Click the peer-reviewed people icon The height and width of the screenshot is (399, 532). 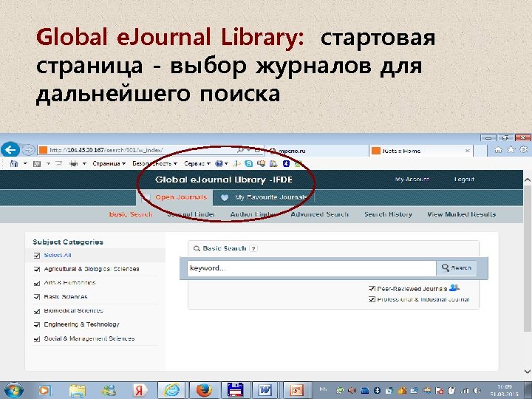(454, 288)
